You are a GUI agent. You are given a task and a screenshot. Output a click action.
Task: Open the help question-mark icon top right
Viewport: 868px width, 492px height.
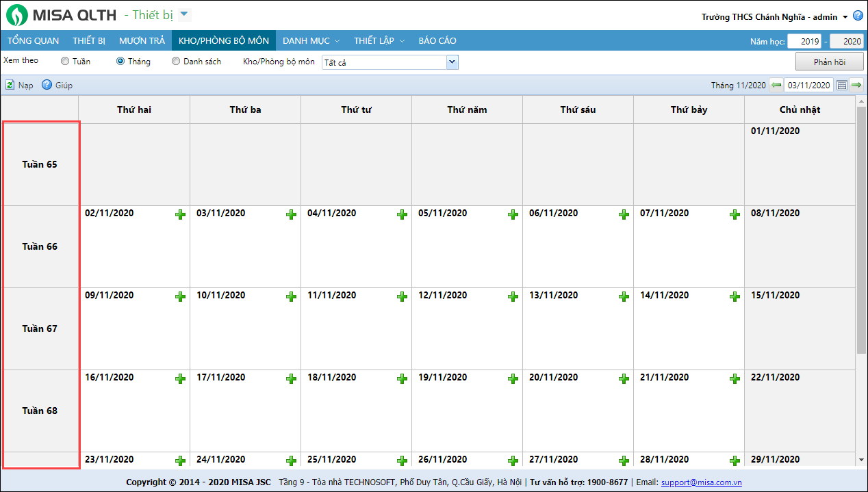[x=858, y=16]
